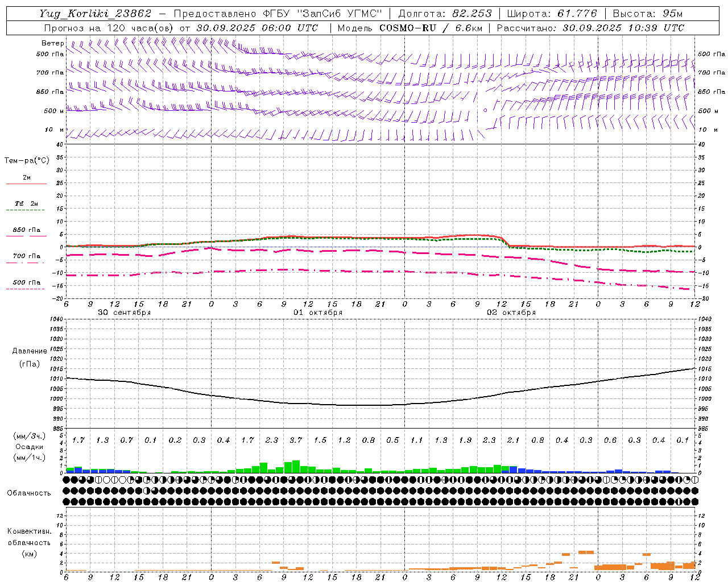Click the date label 01 октября
This screenshot has height=582, width=728.
pyautogui.click(x=318, y=313)
